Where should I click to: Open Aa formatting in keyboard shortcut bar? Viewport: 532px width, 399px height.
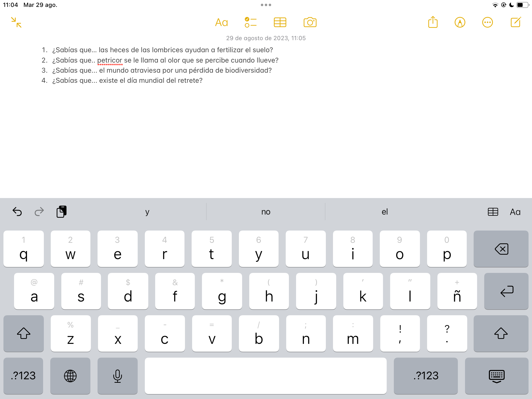pyautogui.click(x=515, y=212)
